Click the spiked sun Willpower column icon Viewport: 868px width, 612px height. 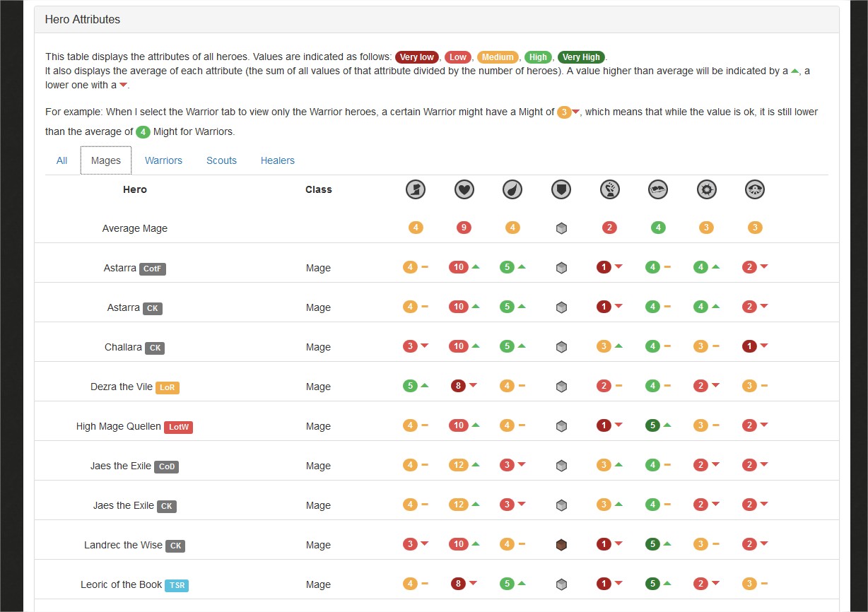tap(706, 189)
